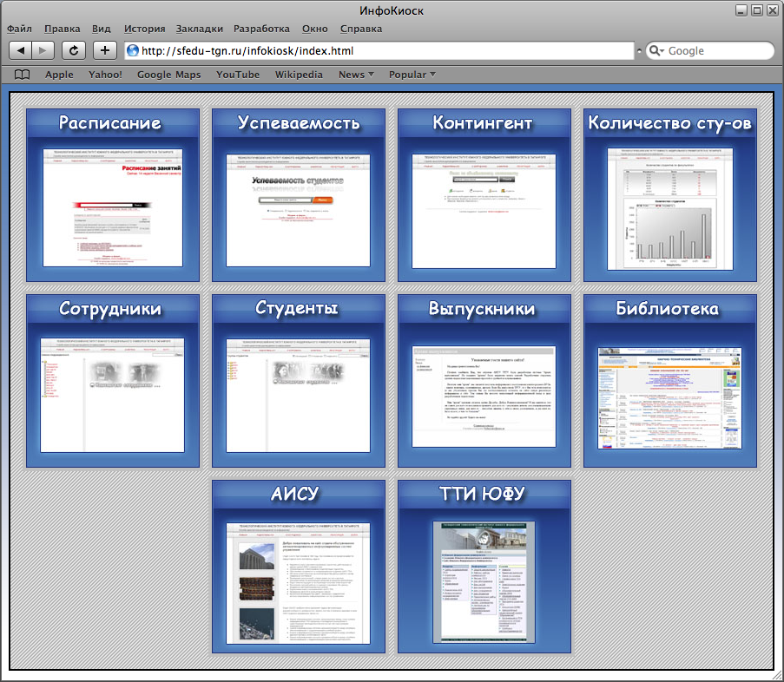Open the Количество сту-ов chart thumbnail
The height and width of the screenshot is (682, 784).
[x=669, y=207]
